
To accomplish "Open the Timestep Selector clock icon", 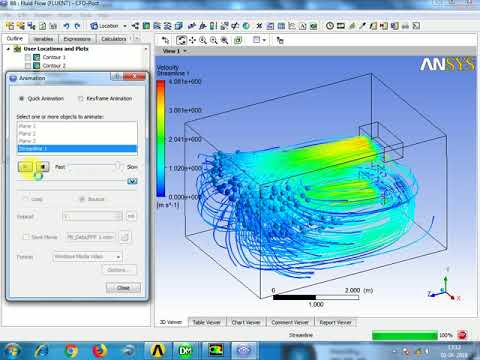I will (x=330, y=26).
